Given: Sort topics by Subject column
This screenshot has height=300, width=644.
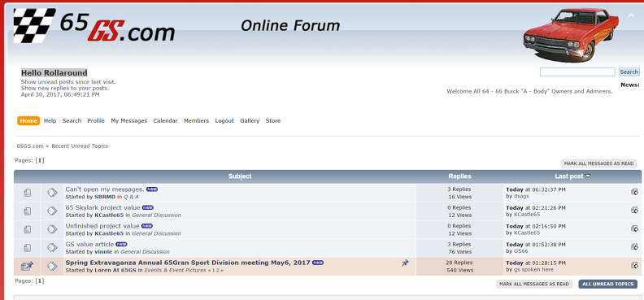Looking at the screenshot, I should [240, 176].
